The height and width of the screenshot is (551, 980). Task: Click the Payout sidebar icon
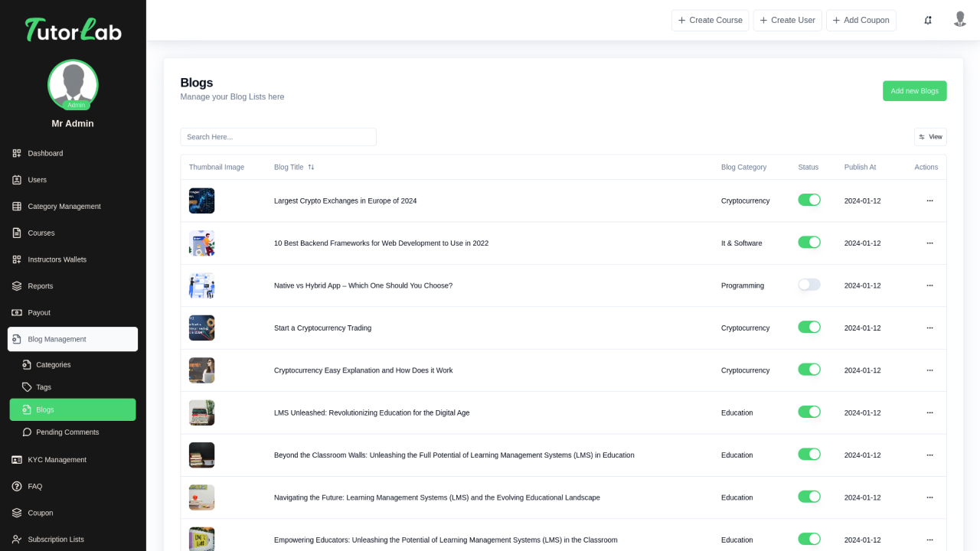pos(17,312)
